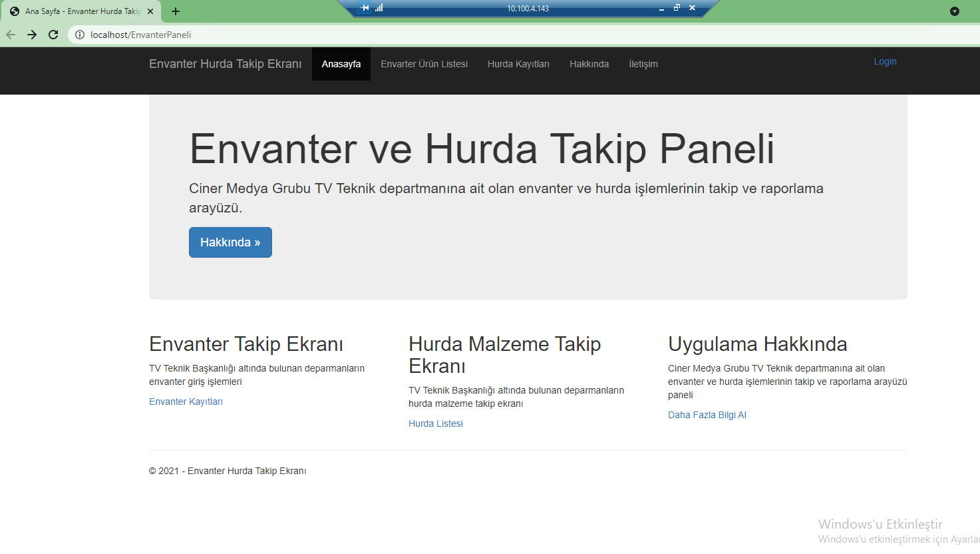Open the Envanter Kayıtları link
The width and height of the screenshot is (980, 554).
coord(186,402)
